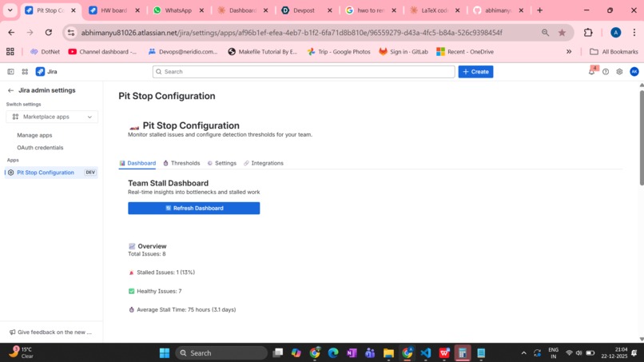Click the ENG IN language indicator
Image resolution: width=644 pixels, height=362 pixels.
pos(553,353)
